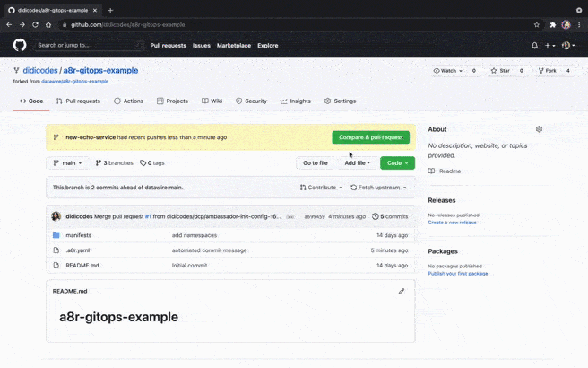Open the GitHub home logo
The height and width of the screenshot is (368, 588).
pos(20,46)
